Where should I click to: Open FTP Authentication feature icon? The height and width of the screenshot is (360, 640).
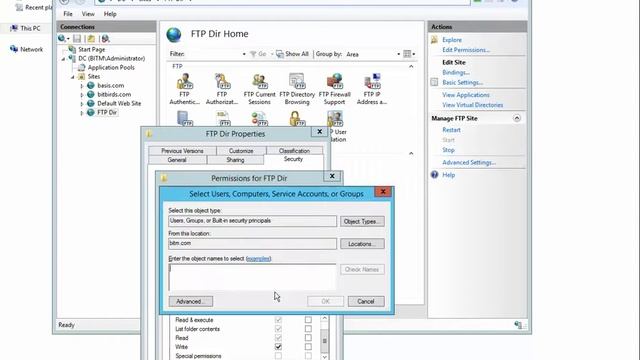[184, 81]
